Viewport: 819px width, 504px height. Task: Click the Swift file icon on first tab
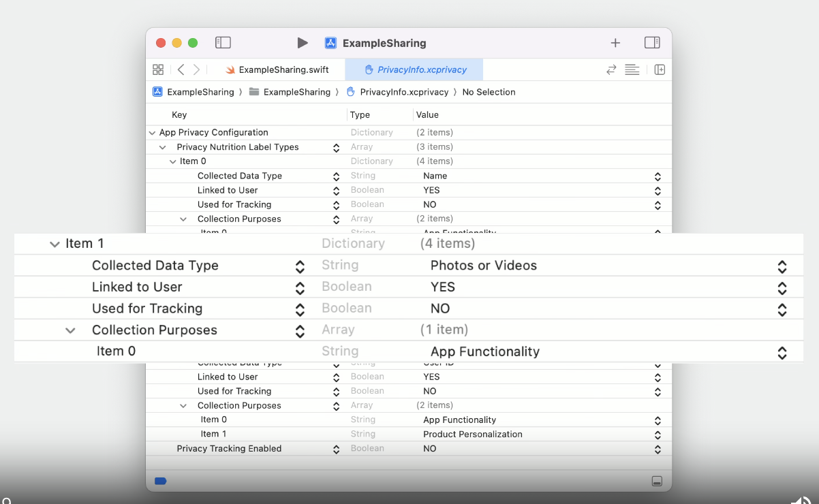(230, 69)
